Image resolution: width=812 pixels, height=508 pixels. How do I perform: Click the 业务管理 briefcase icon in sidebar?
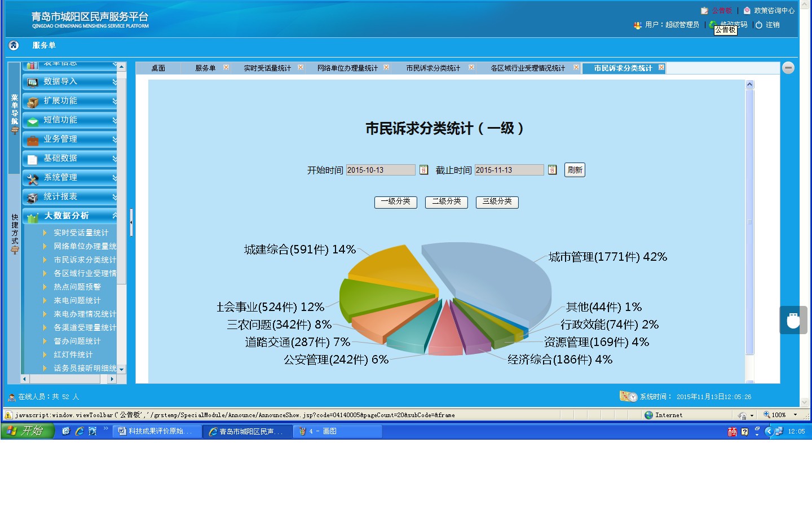33,140
